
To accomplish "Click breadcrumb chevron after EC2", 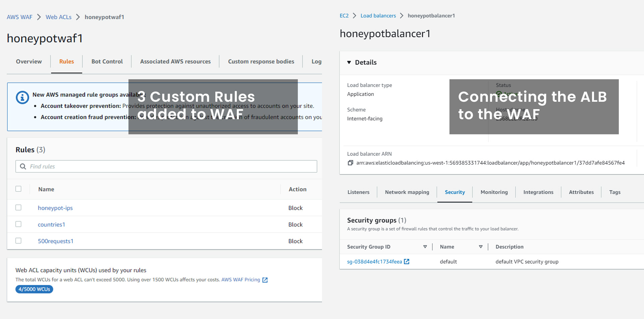I will point(355,15).
